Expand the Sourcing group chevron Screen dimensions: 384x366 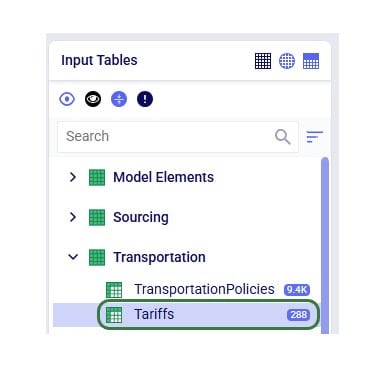click(73, 217)
